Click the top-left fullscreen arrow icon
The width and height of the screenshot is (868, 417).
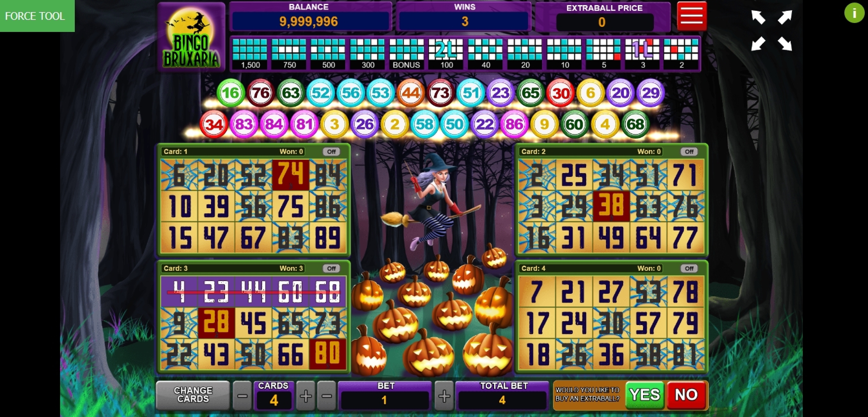pos(758,17)
